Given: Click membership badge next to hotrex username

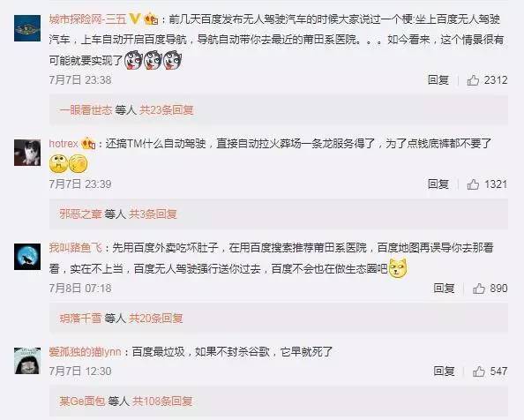Looking at the screenshot, I should (88, 144).
